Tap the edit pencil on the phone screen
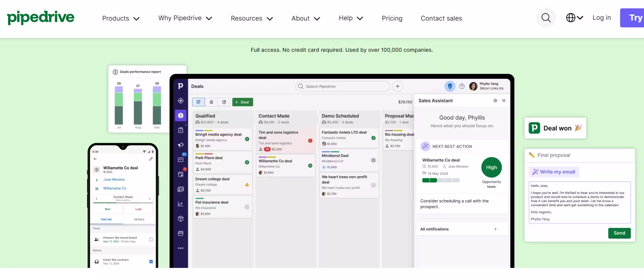Viewport: 644px width, 274px height. click(x=151, y=159)
